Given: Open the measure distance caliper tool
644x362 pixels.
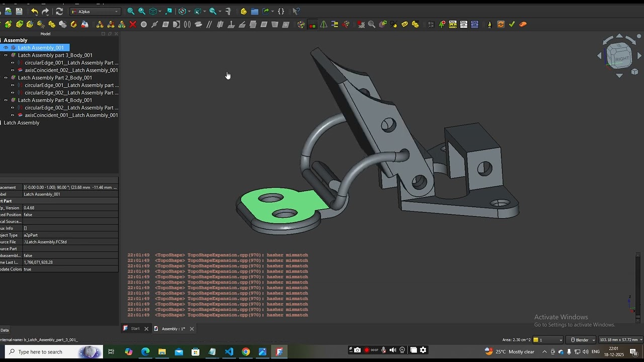Looking at the screenshot, I should [228, 11].
